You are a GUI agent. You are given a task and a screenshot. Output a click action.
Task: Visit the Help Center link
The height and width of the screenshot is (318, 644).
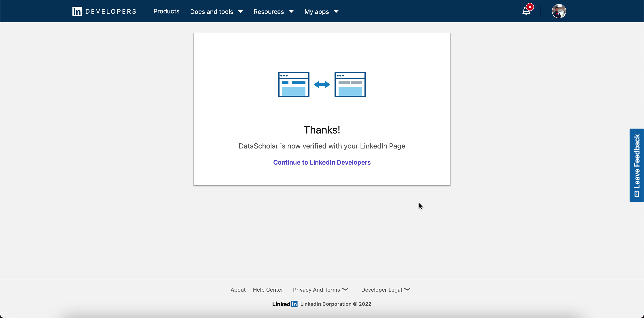click(x=268, y=290)
